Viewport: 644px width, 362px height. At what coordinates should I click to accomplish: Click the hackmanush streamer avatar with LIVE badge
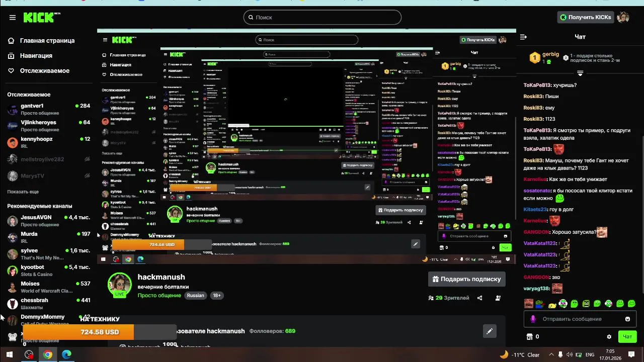coord(120,285)
